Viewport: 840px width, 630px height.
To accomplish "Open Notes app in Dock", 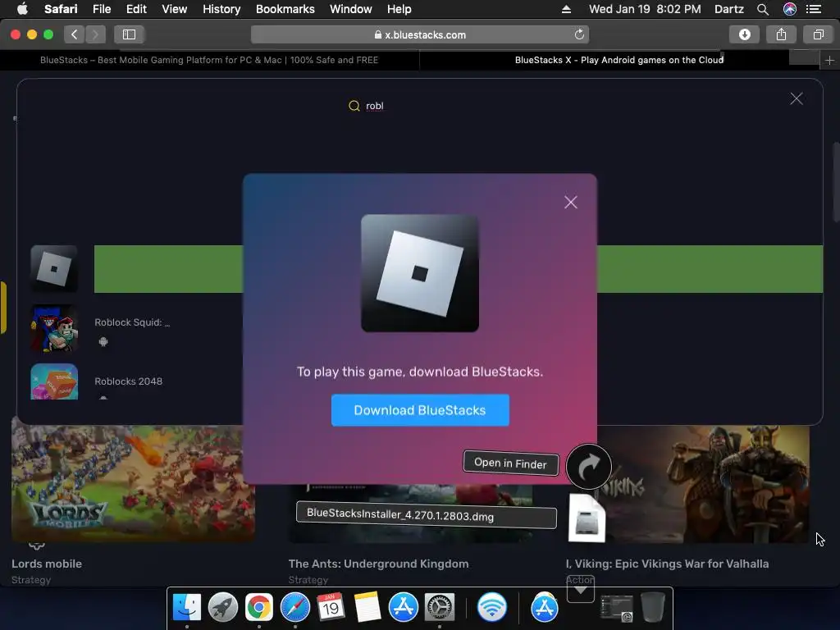I will pyautogui.click(x=367, y=608).
